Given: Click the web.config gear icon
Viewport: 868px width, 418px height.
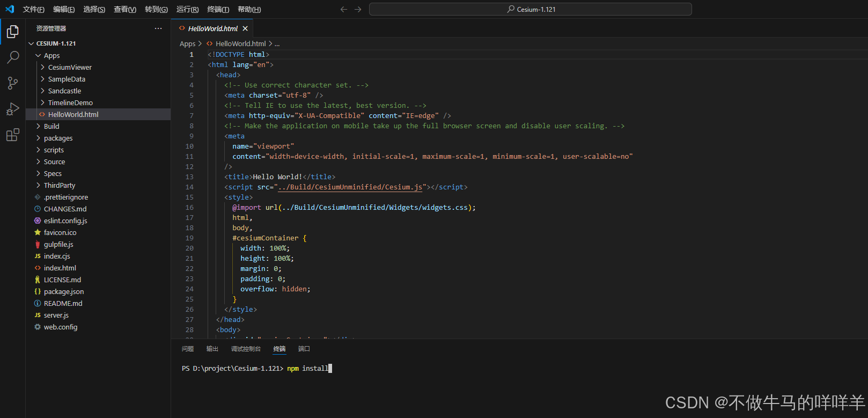Looking at the screenshot, I should 38,327.
